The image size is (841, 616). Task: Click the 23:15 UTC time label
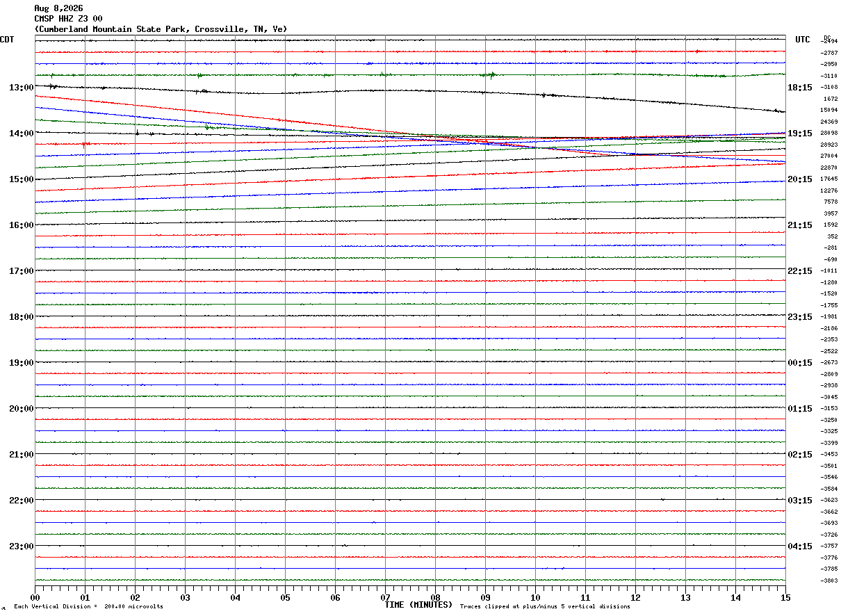coord(800,316)
